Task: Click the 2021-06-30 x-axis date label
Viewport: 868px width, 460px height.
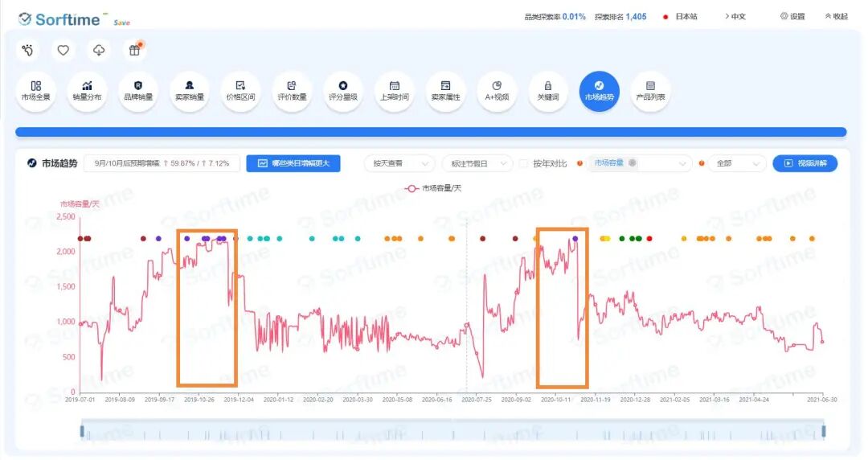Action: [822, 400]
